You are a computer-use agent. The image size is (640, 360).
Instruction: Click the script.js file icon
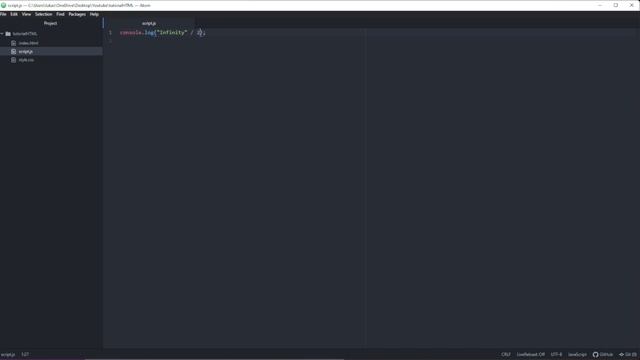pyautogui.click(x=13, y=51)
